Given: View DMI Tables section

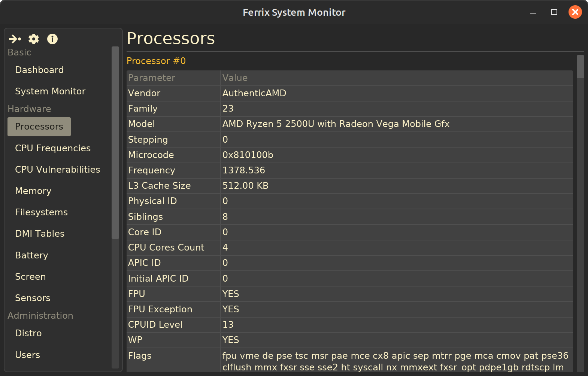Looking at the screenshot, I should [40, 234].
